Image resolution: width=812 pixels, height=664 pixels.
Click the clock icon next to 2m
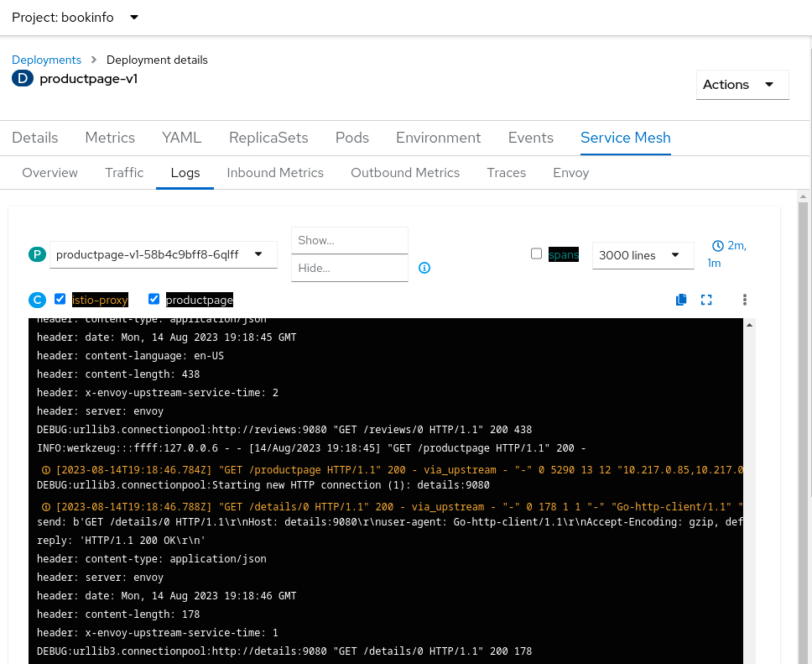(x=717, y=246)
